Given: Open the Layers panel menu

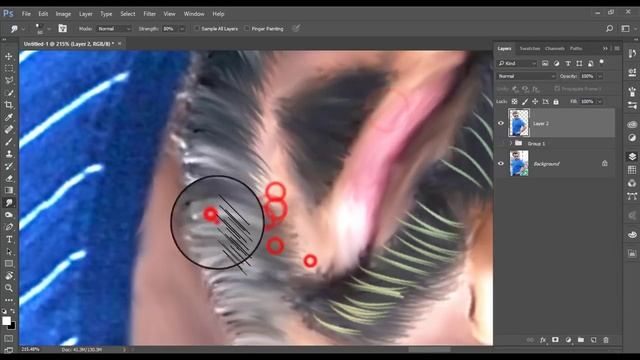Looking at the screenshot, I should point(617,49).
